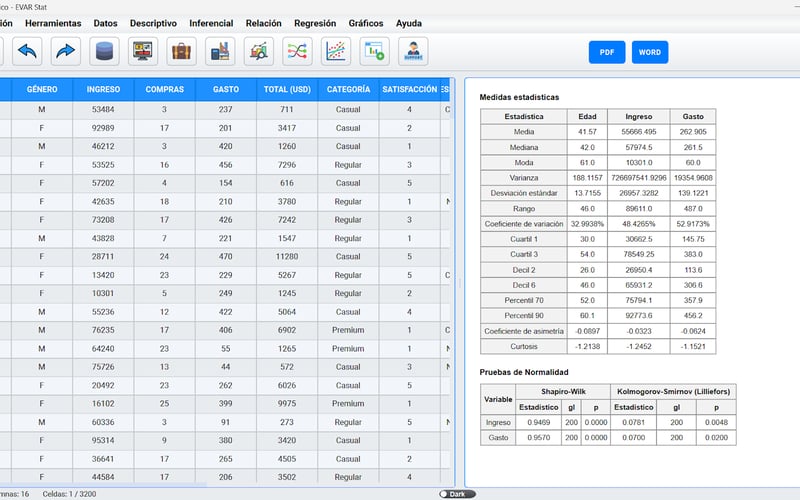
Task: Click status bar text Celdas: 1 / 3200
Action: coord(69,494)
